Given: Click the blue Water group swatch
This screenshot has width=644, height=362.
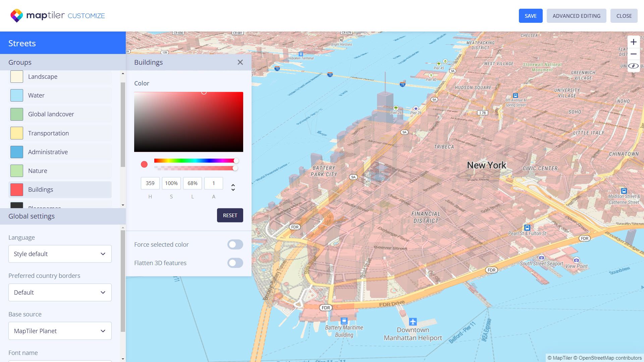Looking at the screenshot, I should click(16, 95).
